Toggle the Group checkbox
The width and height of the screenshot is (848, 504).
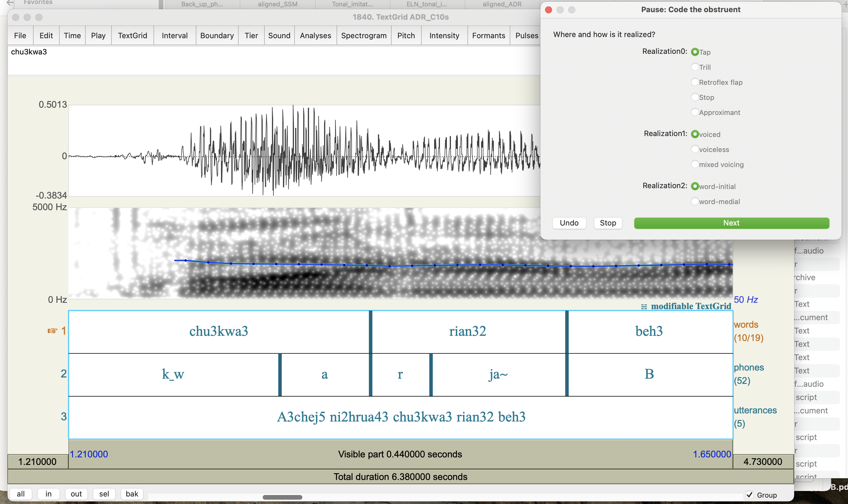point(750,495)
